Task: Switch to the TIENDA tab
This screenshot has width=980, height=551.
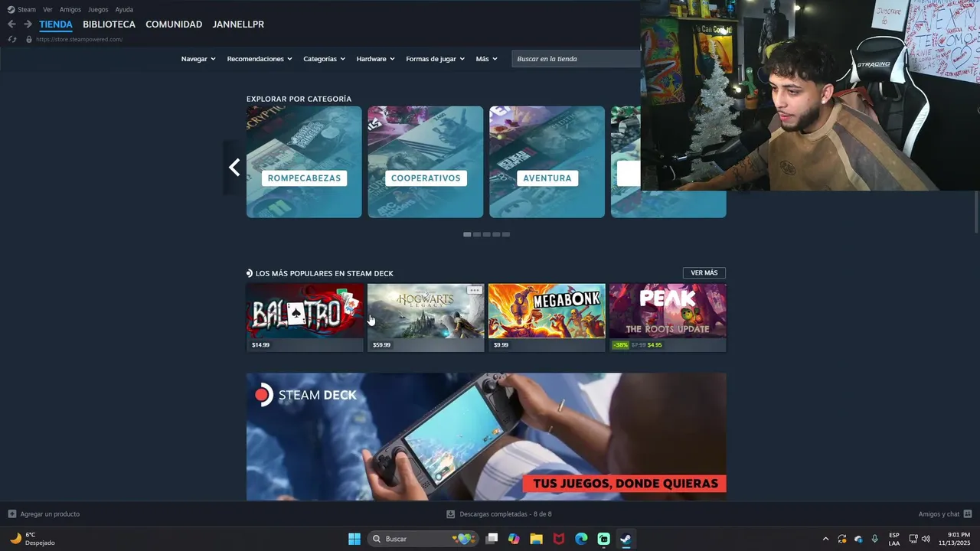Action: coord(56,24)
